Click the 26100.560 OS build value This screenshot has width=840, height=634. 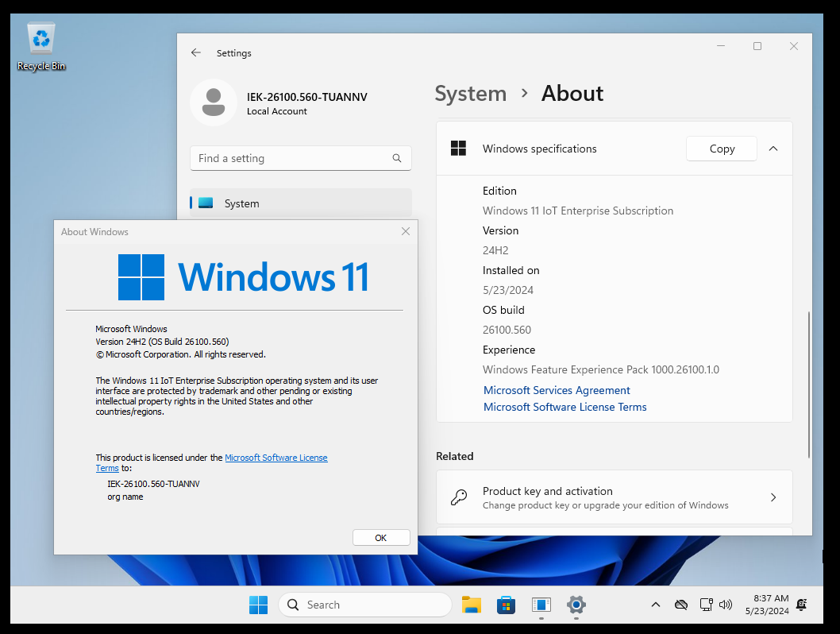[507, 330]
